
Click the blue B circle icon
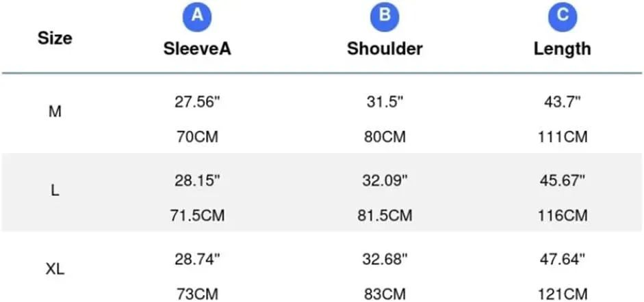point(385,17)
